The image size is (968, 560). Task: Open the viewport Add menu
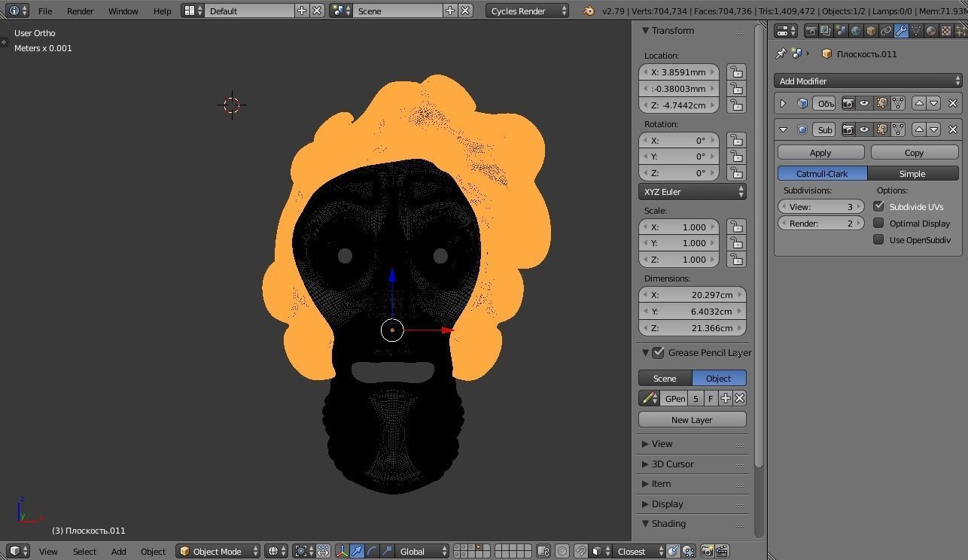click(x=119, y=552)
